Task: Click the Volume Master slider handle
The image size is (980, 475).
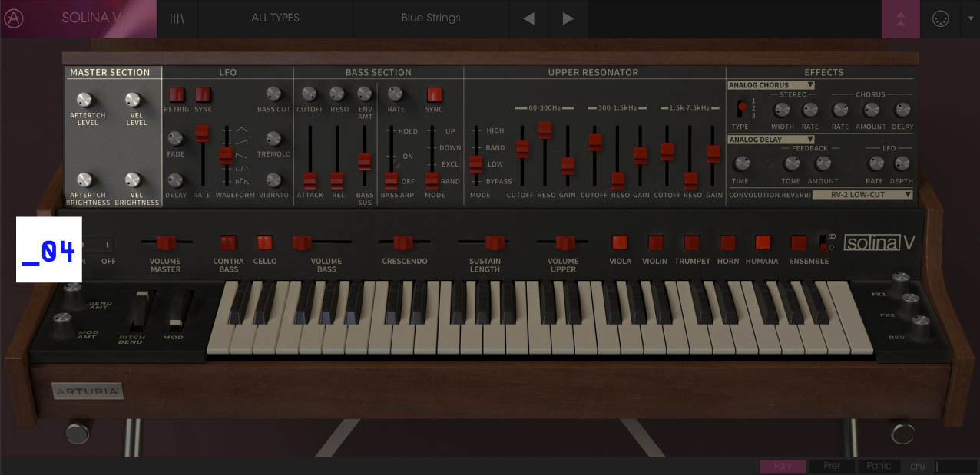Action: click(x=166, y=242)
